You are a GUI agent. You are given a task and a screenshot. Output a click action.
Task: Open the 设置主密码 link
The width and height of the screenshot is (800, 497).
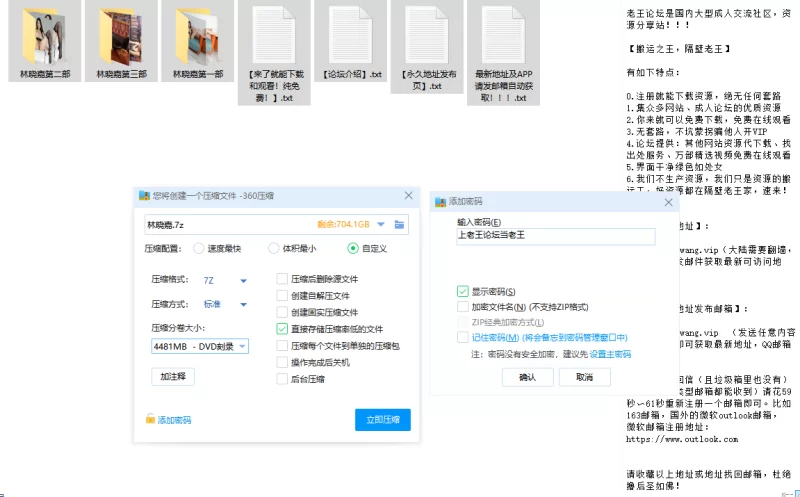610,354
